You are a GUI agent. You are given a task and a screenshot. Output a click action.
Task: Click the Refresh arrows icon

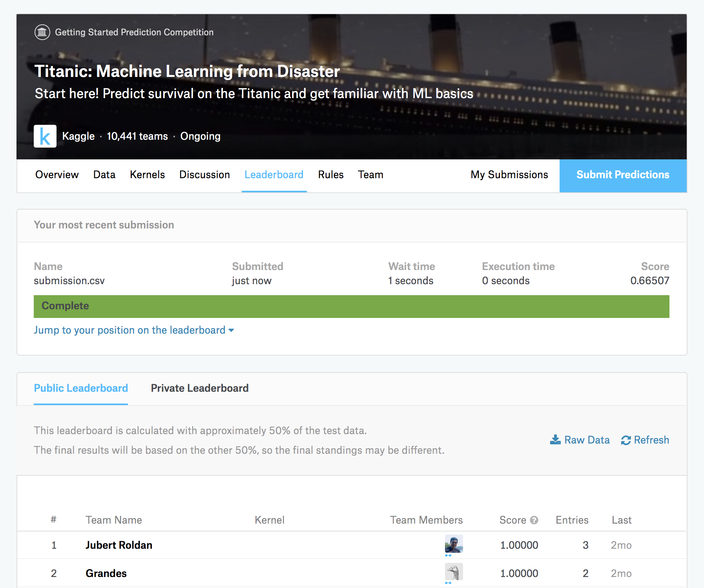tap(626, 440)
